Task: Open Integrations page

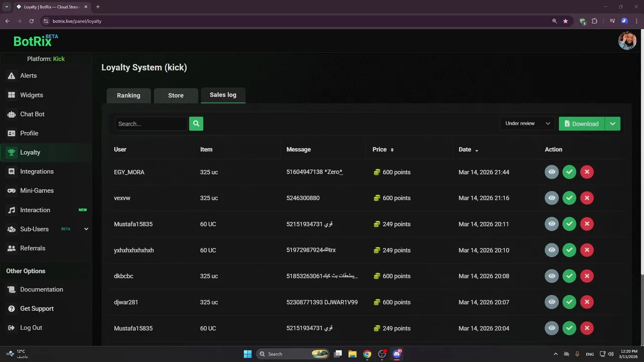Action: click(37, 171)
